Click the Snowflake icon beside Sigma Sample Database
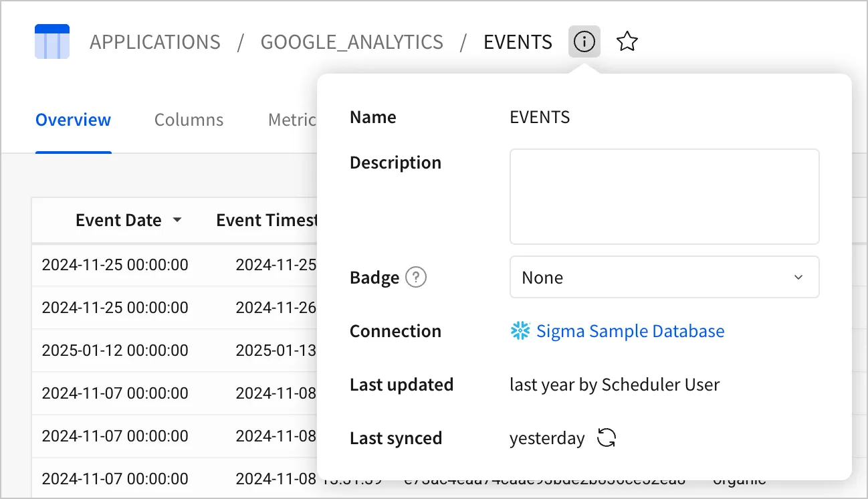Viewport: 868px width, 499px height. pyautogui.click(x=520, y=331)
